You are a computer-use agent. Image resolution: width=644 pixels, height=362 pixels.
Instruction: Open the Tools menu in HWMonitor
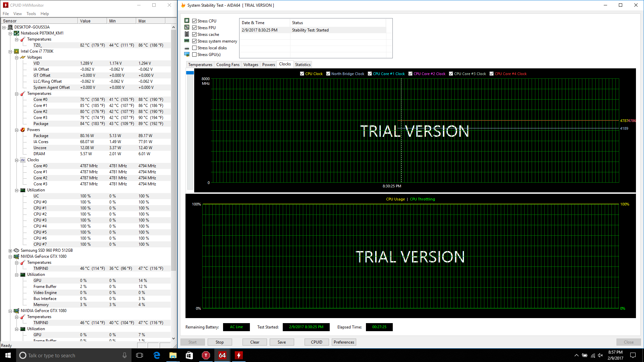[31, 14]
